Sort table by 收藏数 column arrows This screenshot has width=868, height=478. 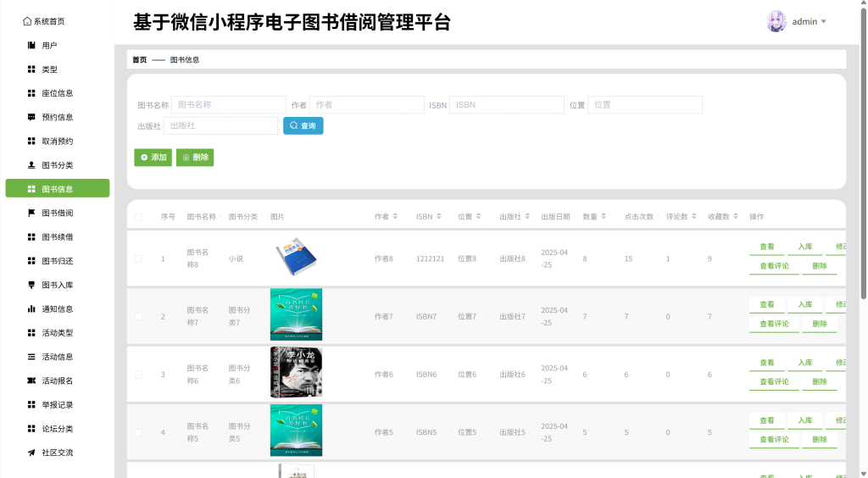tap(736, 216)
